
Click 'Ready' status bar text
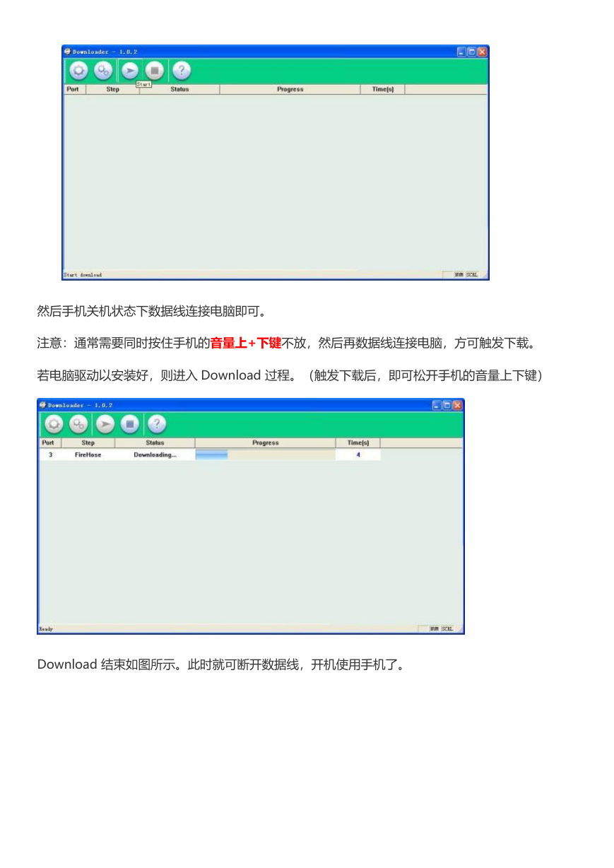click(x=46, y=628)
